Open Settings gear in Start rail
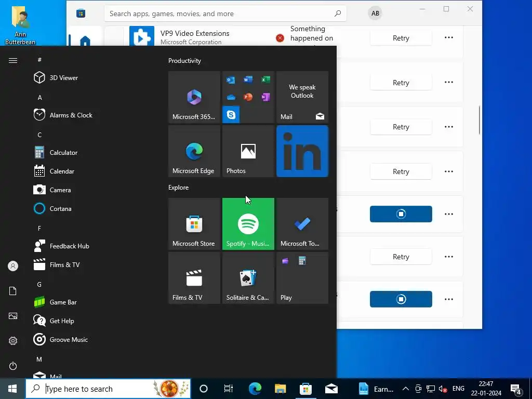The height and width of the screenshot is (399, 532). tap(13, 341)
